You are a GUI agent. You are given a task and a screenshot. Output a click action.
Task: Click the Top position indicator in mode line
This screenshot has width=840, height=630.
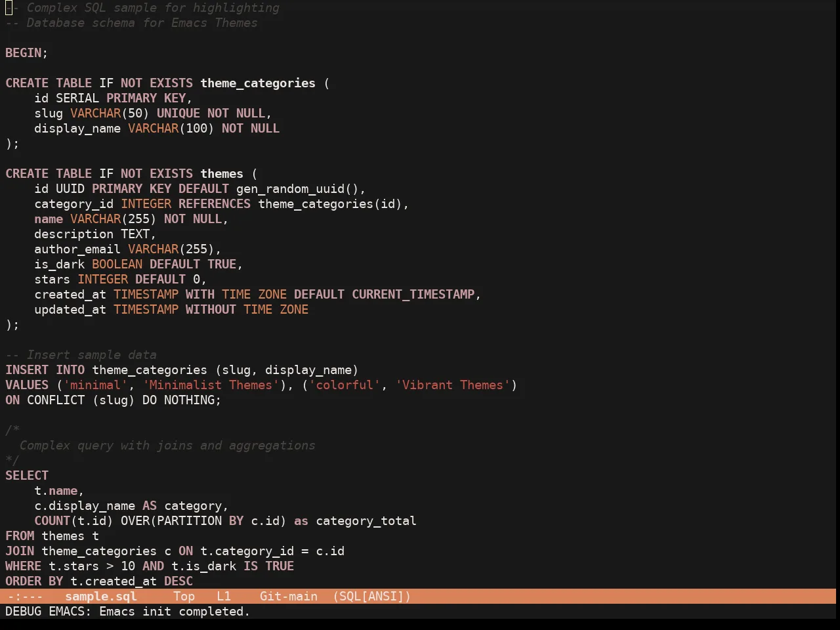[x=184, y=597]
